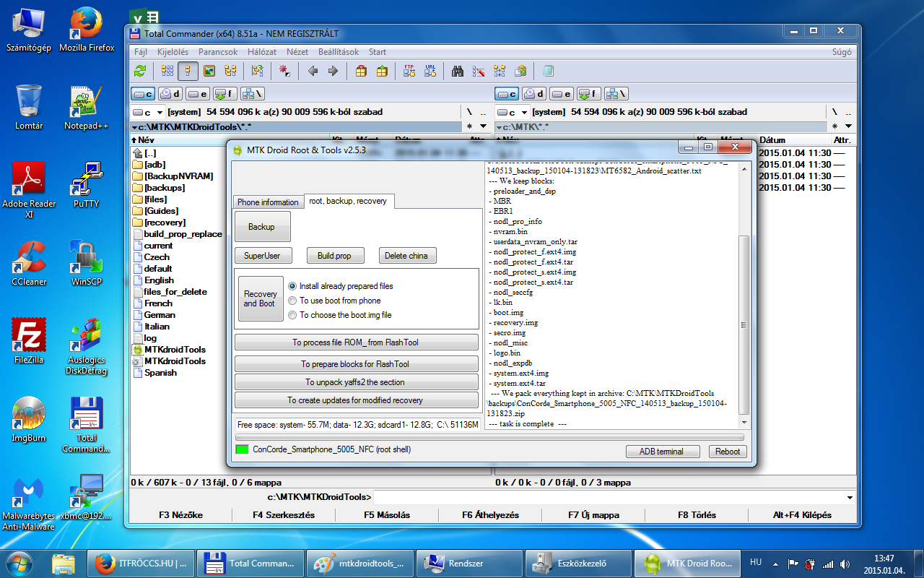Open ITFRÖCCS.HU Firefox window in taskbar
Viewport: 924px width, 578px height.
pyautogui.click(x=143, y=563)
